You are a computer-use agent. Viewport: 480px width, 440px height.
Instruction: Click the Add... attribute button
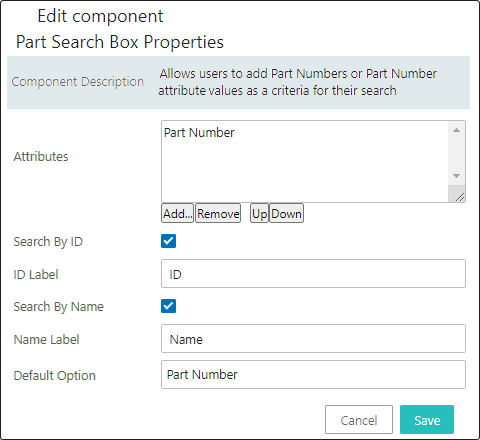point(177,213)
